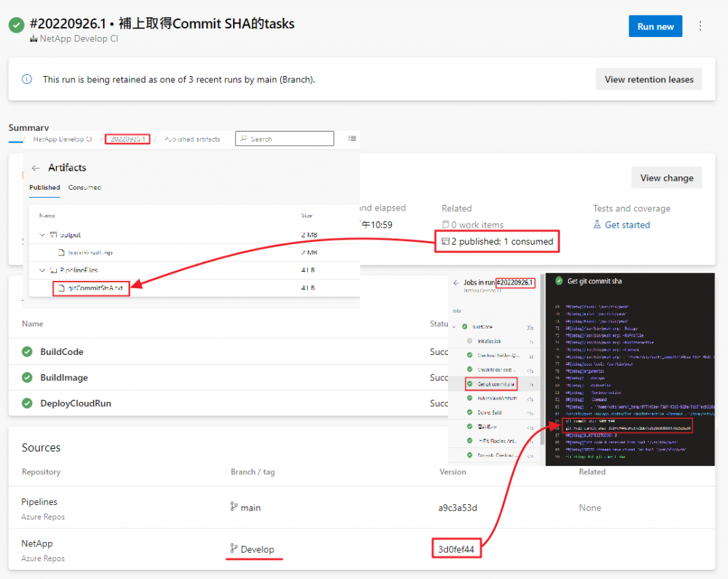Click the green success icon beside run title

click(x=17, y=25)
